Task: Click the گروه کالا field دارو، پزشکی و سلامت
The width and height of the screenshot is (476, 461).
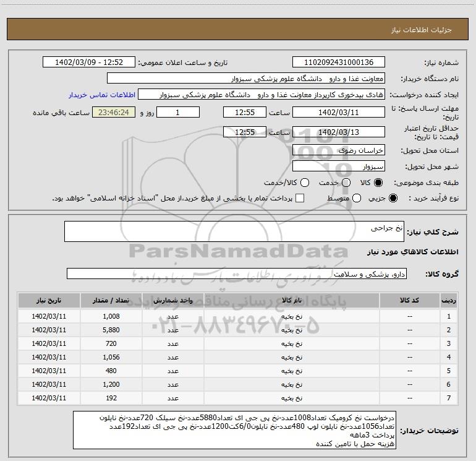Action: pos(237,274)
